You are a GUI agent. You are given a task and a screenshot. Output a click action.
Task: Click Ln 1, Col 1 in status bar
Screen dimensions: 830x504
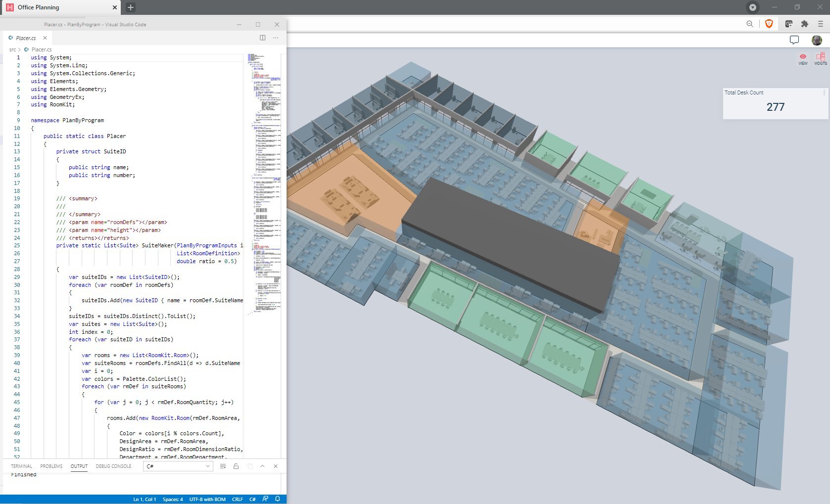coord(145,500)
